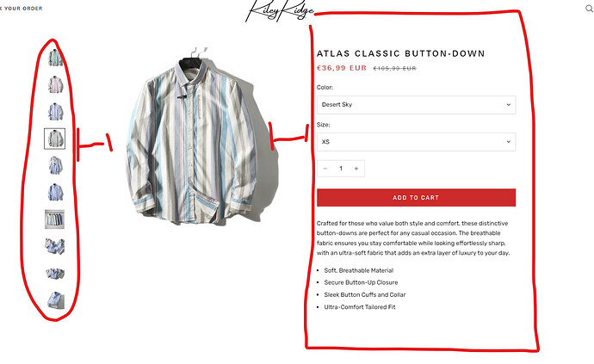Add the shirt to cart

tap(416, 197)
